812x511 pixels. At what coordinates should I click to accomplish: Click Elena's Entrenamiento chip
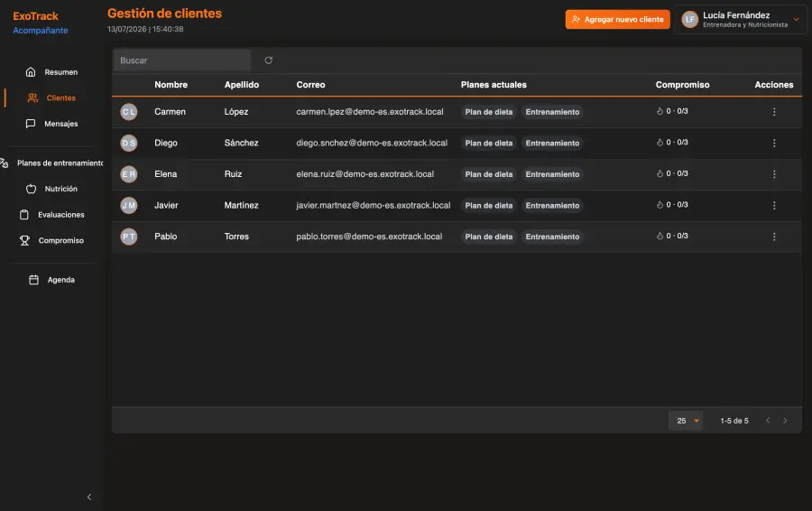[552, 174]
